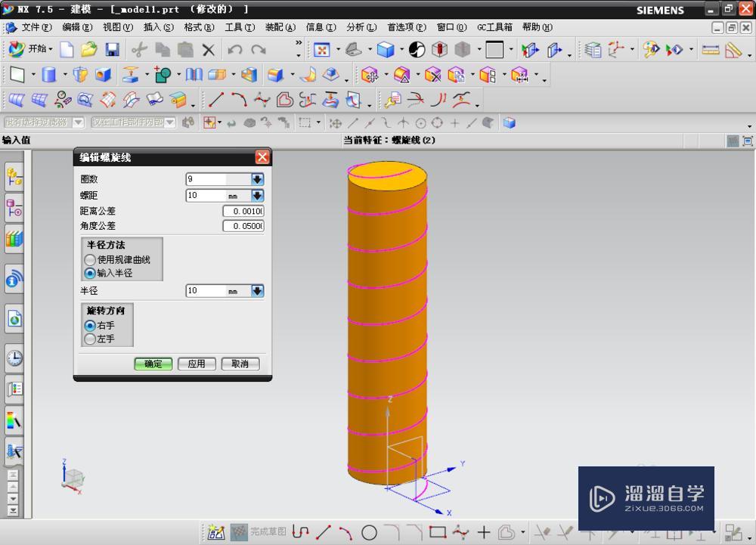
Task: Click the 半径 value field
Action: (218, 291)
